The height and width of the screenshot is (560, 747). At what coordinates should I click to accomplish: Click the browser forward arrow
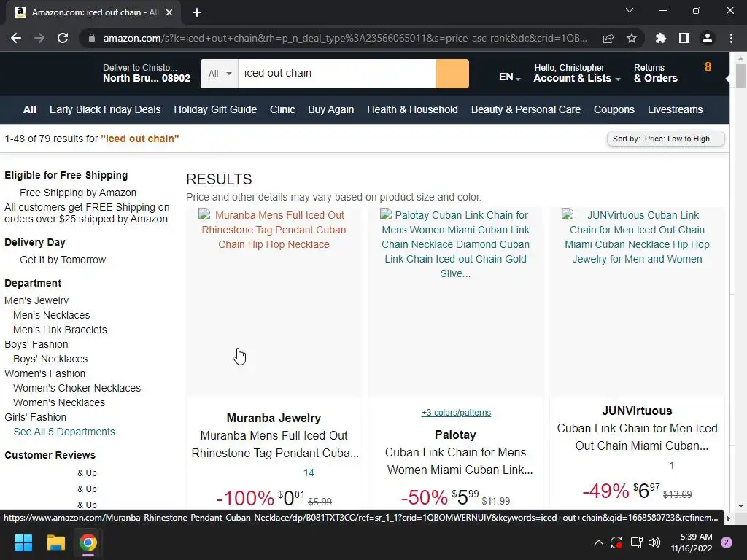coord(39,38)
